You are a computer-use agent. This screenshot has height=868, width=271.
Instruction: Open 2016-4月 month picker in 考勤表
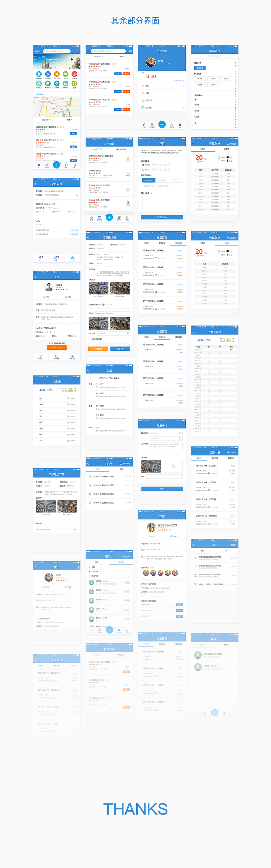coord(46,390)
